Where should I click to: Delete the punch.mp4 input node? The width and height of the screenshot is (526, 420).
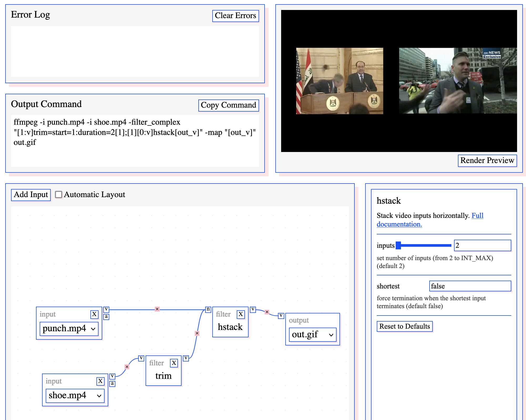(94, 314)
